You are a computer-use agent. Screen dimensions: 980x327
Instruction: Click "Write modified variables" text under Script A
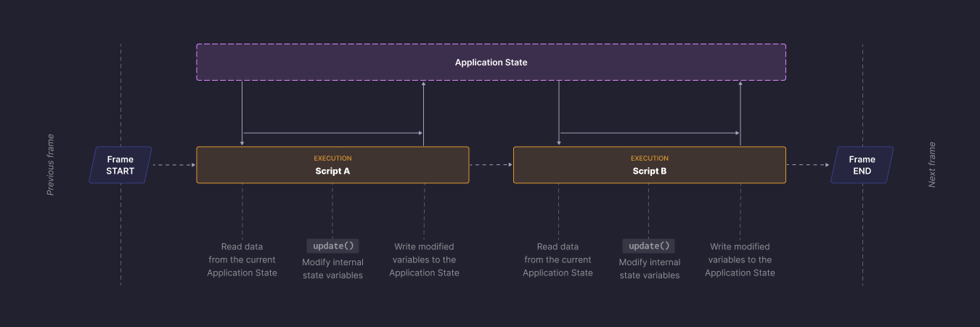424,259
